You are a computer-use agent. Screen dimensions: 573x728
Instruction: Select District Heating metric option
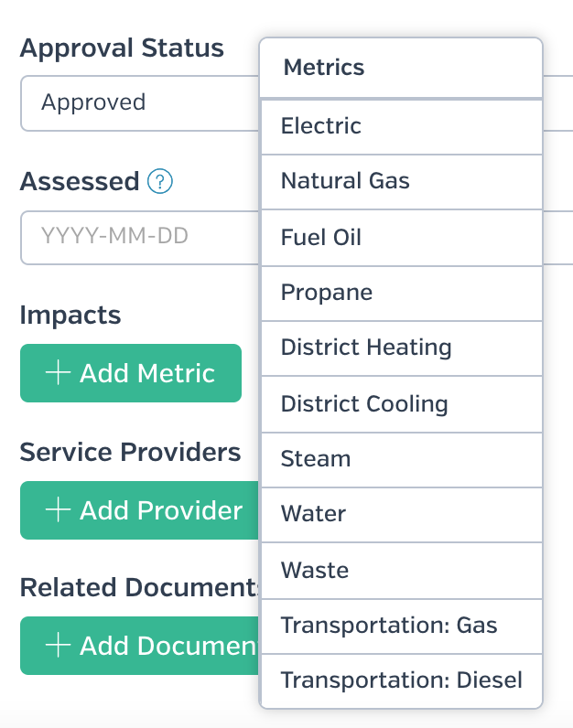coord(402,348)
